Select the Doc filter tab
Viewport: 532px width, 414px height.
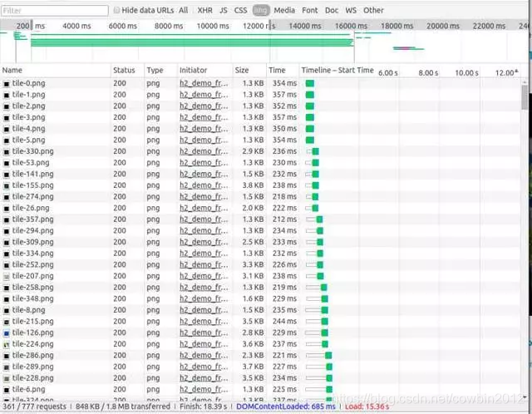click(x=332, y=10)
